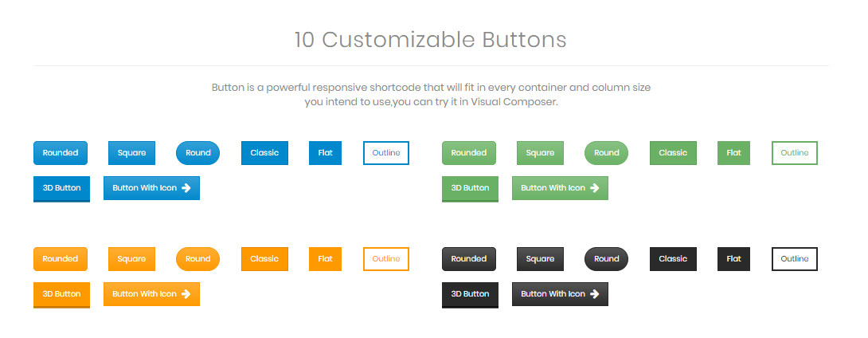Click the 10 Customizable Buttons heading
The height and width of the screenshot is (338, 868).
430,40
